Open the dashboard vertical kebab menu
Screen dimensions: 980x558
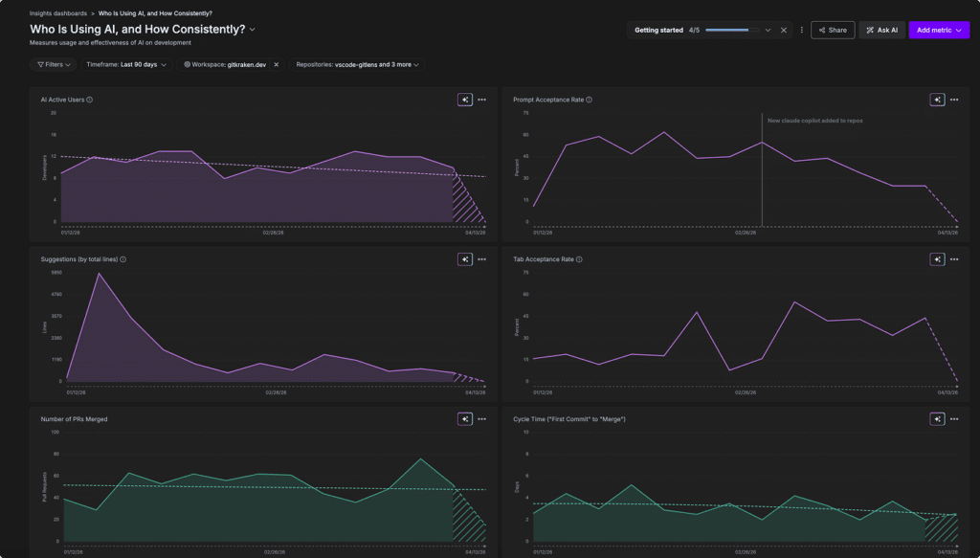(801, 30)
